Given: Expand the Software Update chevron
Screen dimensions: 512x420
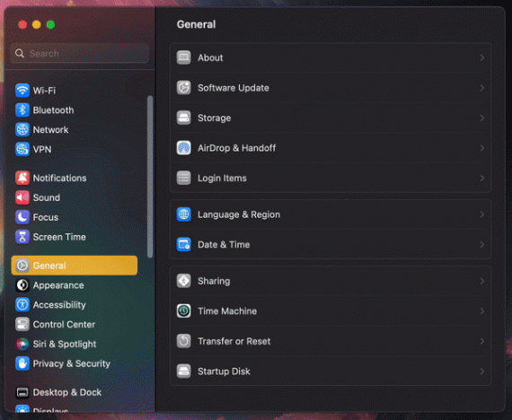Looking at the screenshot, I should [x=482, y=88].
